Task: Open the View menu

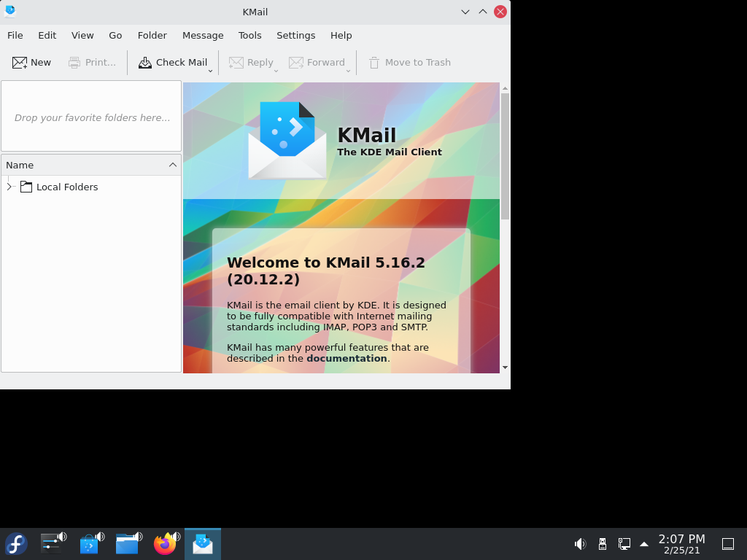Action: [x=82, y=35]
